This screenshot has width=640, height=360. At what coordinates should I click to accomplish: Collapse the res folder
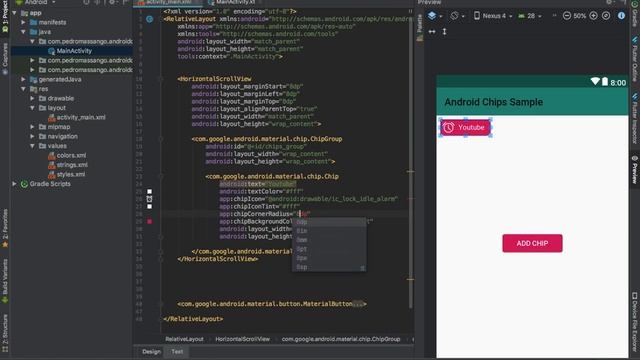pos(23,89)
